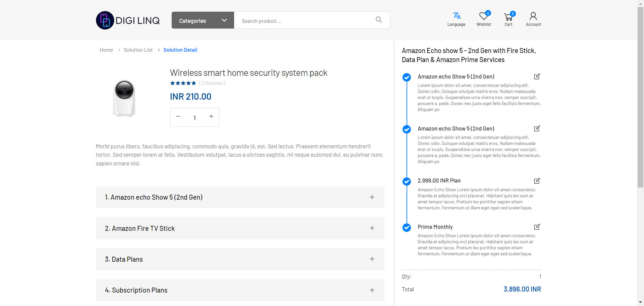Navigate to Solution List breadcrumb

click(x=138, y=50)
